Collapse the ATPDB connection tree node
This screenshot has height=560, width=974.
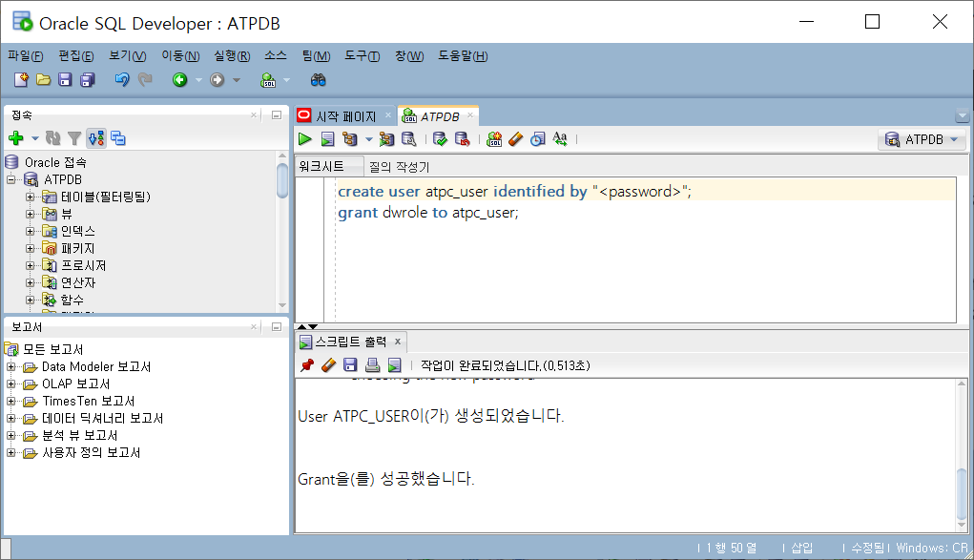(x=11, y=179)
